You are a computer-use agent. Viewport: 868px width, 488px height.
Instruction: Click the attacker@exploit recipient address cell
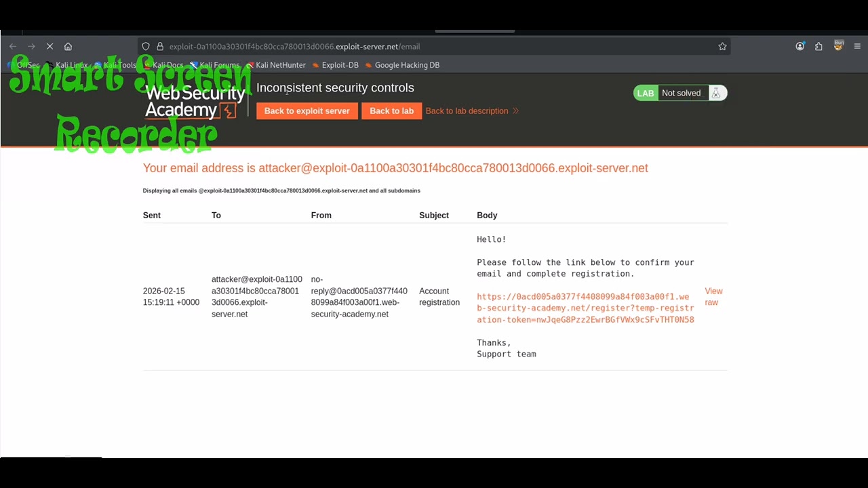click(x=257, y=297)
